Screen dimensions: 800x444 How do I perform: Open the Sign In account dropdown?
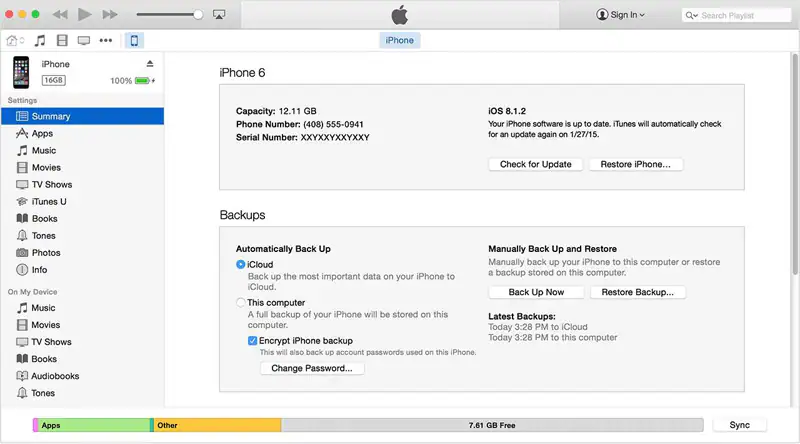(x=620, y=15)
